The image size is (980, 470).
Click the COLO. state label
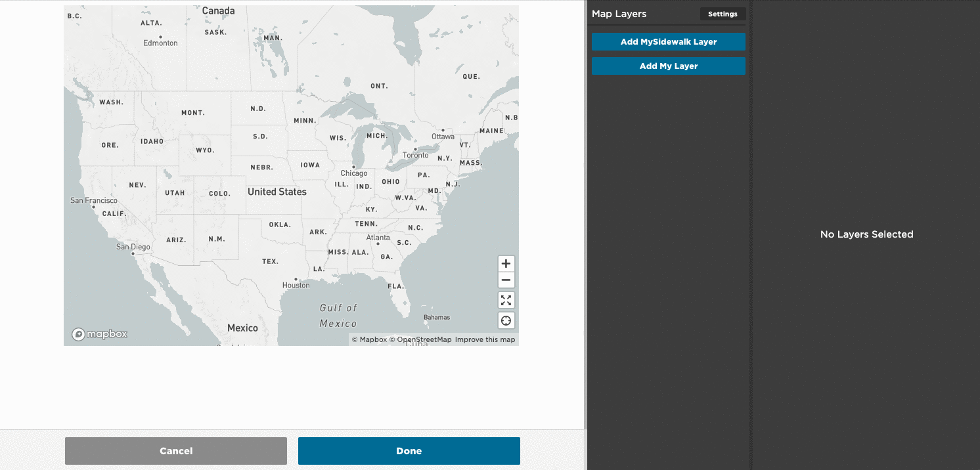pos(219,194)
